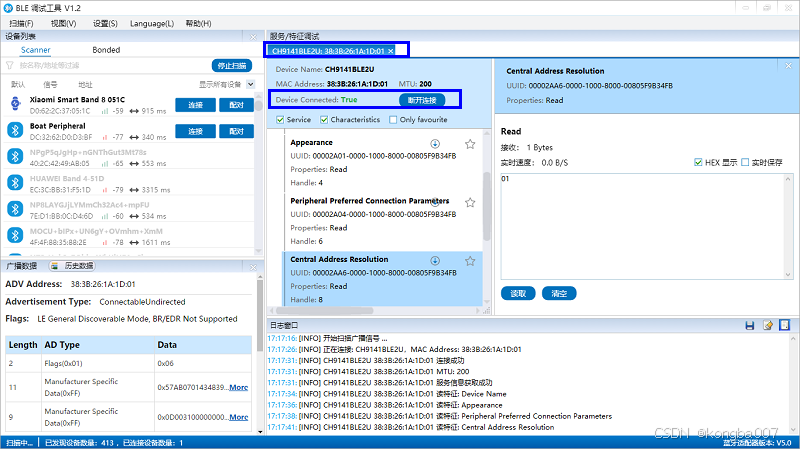
Task: Switch to the Bonded tab
Action: pos(106,50)
